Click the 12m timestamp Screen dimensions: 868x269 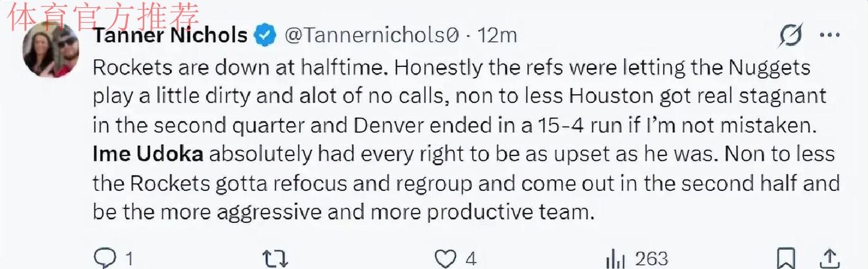(x=497, y=36)
